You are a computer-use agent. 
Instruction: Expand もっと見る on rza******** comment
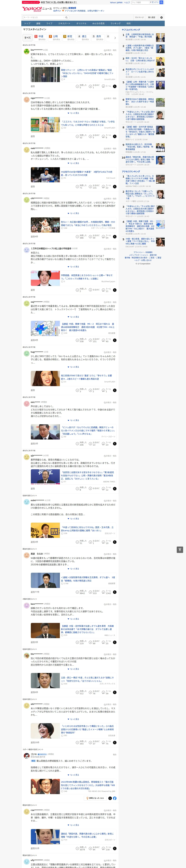pos(73,825)
